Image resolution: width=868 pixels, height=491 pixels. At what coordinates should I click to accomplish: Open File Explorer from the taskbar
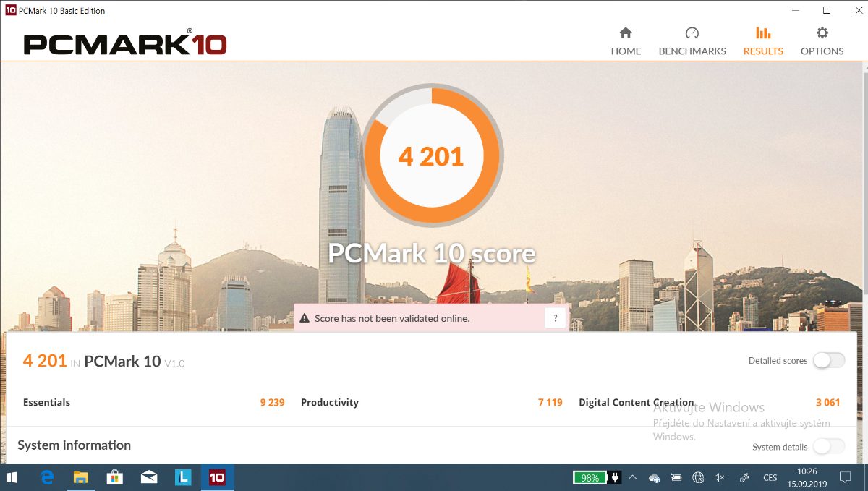(82, 477)
